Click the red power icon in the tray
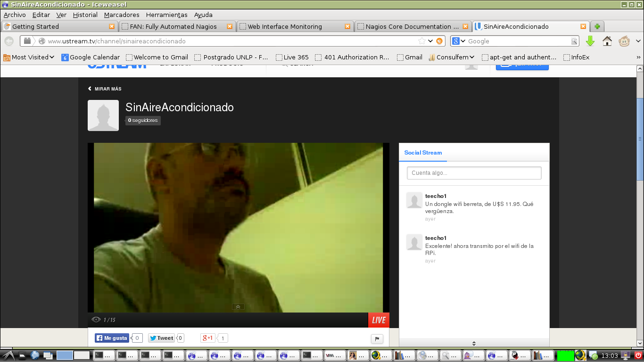This screenshot has height=362, width=644. click(x=638, y=355)
